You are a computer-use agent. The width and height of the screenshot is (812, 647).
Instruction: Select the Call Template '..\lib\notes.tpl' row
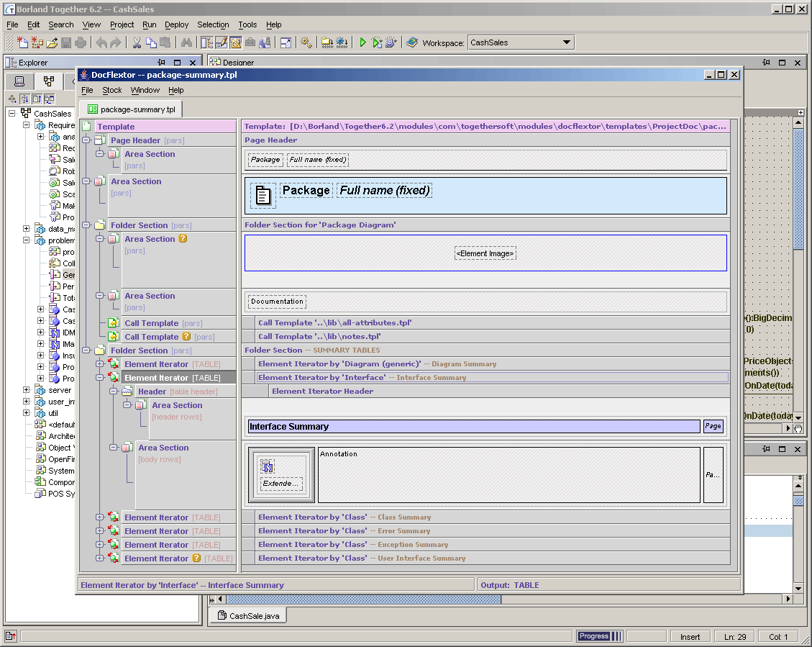tap(319, 336)
